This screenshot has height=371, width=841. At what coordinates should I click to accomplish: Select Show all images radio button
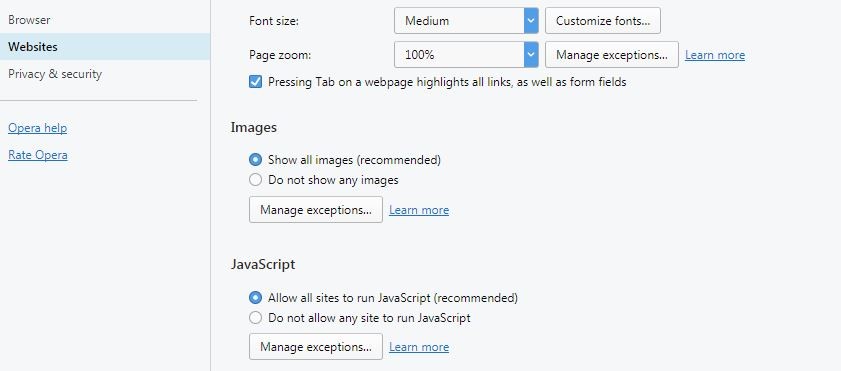(x=256, y=160)
